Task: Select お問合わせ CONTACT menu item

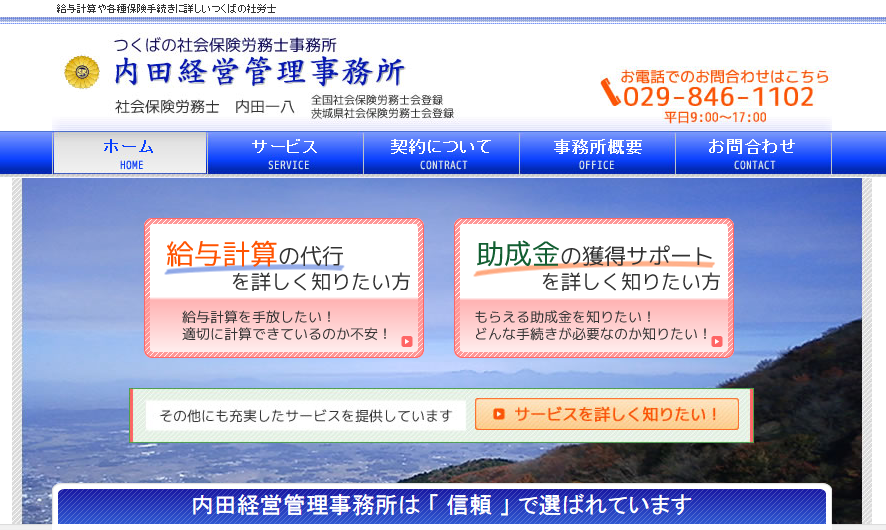Action: click(x=753, y=153)
